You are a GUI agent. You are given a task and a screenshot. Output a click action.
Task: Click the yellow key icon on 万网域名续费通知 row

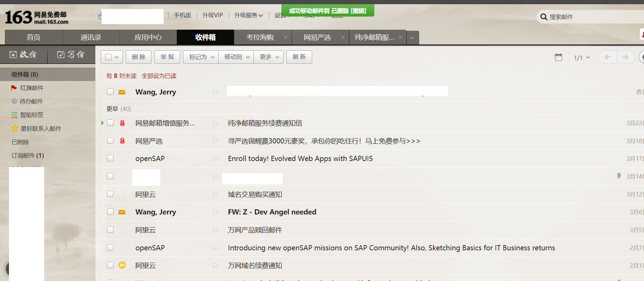122,265
